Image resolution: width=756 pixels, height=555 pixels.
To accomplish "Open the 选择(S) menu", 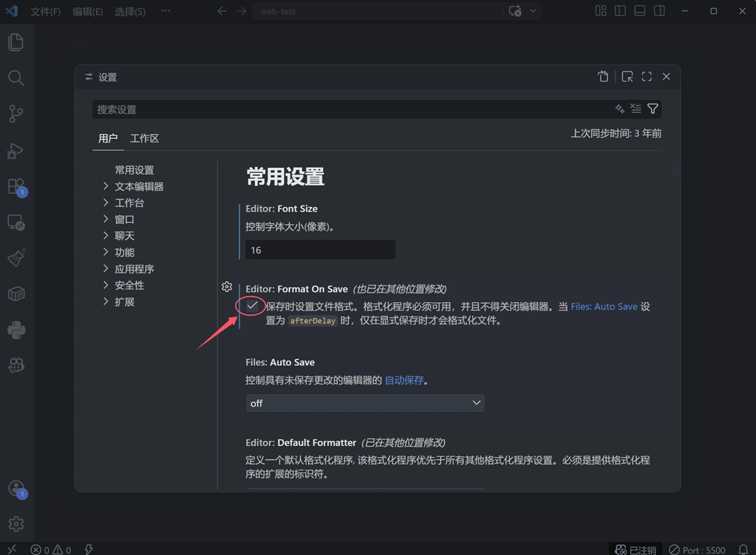I will click(x=130, y=12).
